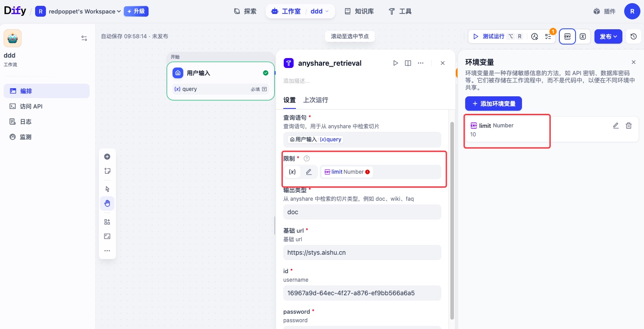
Task: Open the version history clock icon
Action: click(x=634, y=36)
